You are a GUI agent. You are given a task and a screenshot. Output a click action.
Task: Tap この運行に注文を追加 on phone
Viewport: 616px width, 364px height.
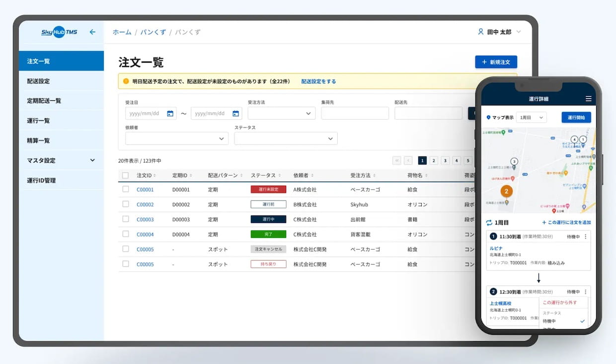566,223
